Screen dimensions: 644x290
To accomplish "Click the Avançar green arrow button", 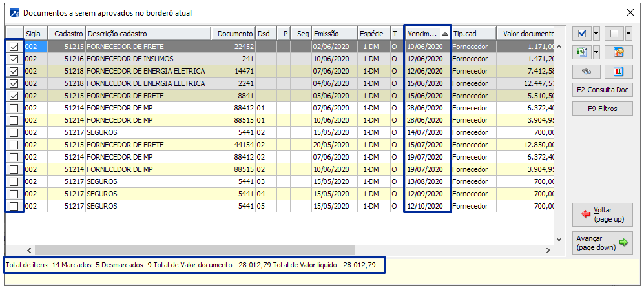I will 602,243.
